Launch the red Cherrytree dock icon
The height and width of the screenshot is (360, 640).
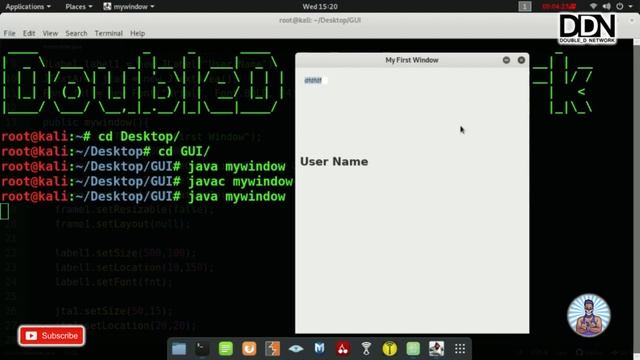point(343,349)
